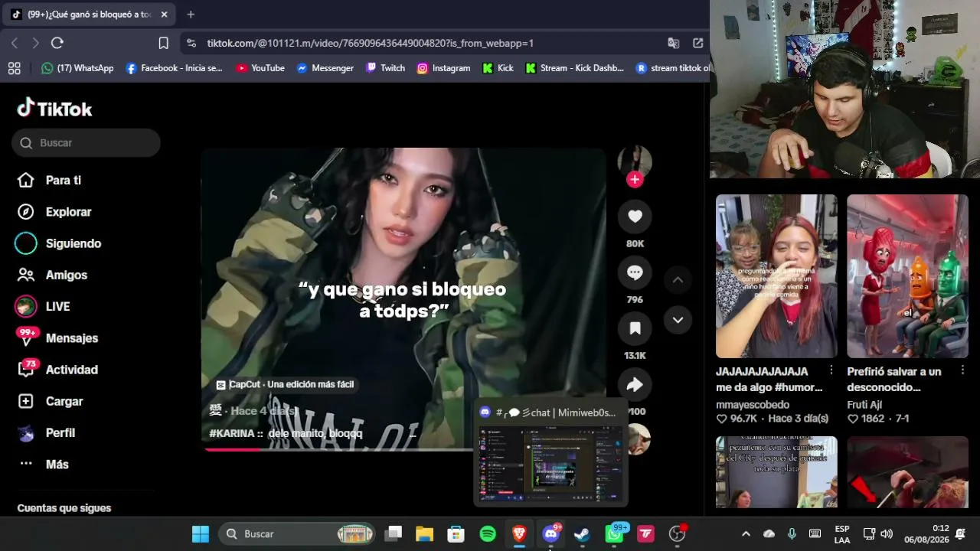Open the Siguiendo feed

[x=58, y=243]
